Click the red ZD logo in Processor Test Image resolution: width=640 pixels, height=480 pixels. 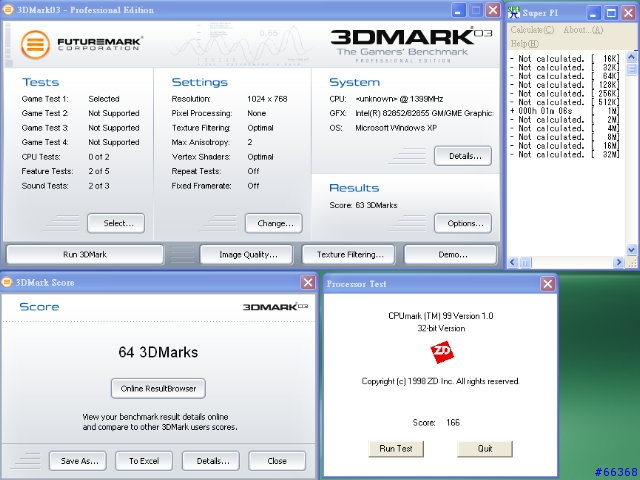tap(442, 352)
